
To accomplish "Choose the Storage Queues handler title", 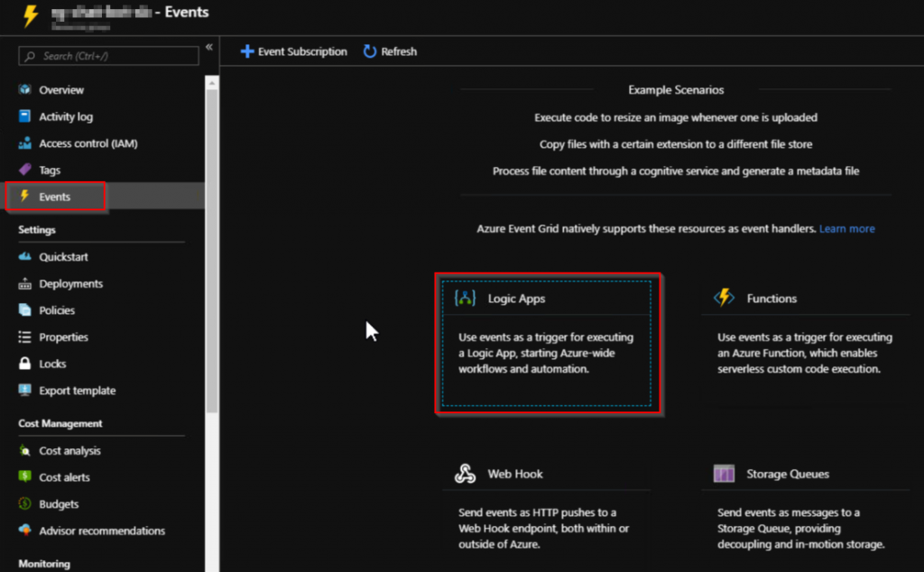I will click(x=787, y=475).
